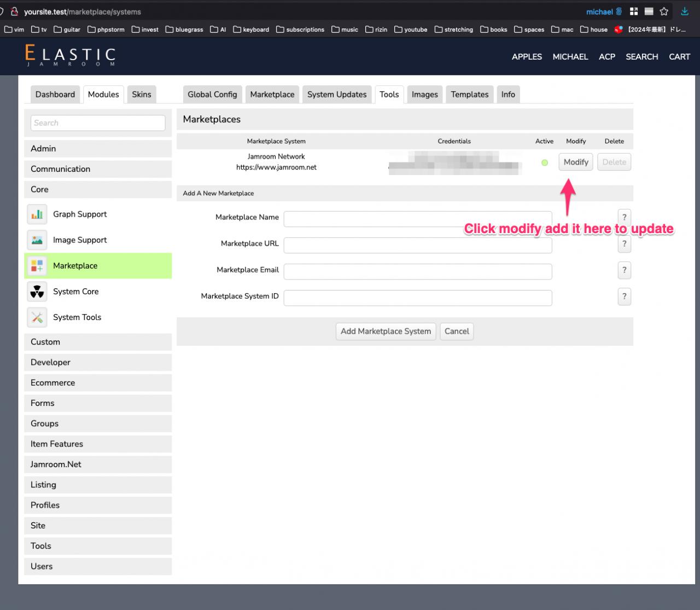The image size is (700, 610).
Task: Click the System Tools wrench icon
Action: 37,317
